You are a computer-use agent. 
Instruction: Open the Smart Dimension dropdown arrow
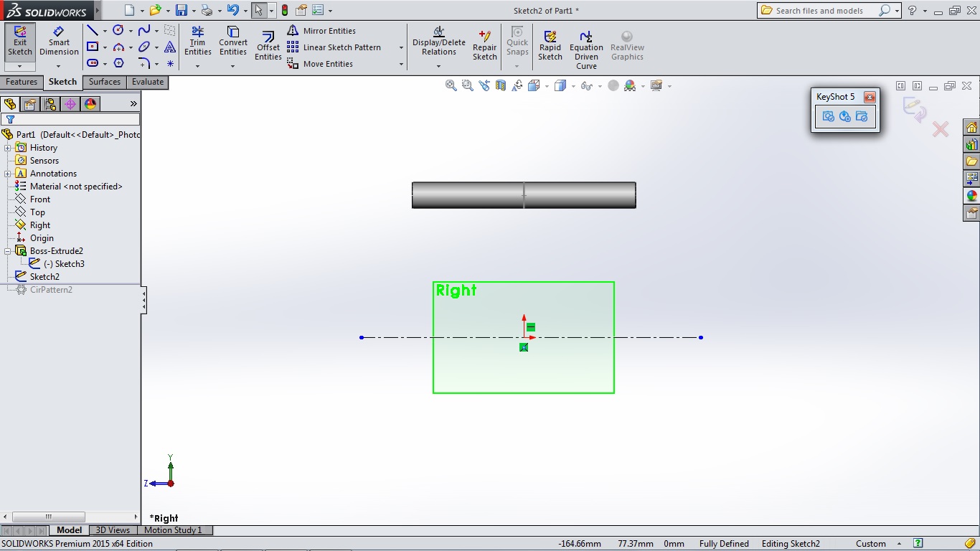click(x=59, y=66)
